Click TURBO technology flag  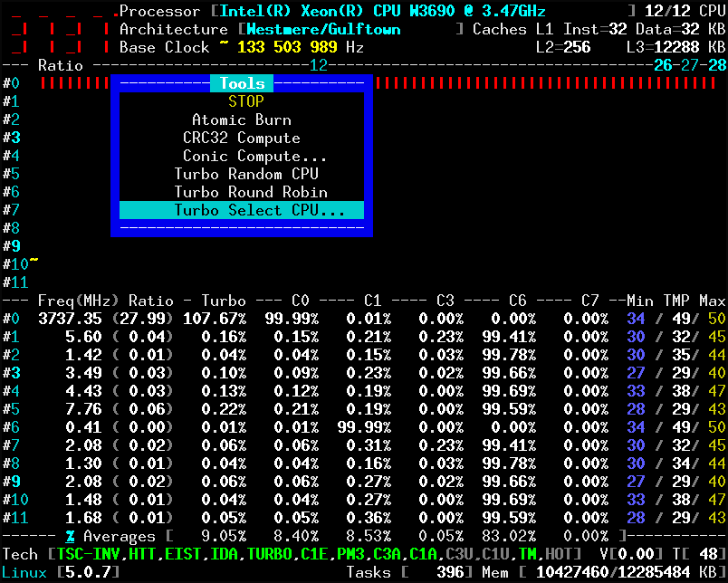click(x=269, y=554)
